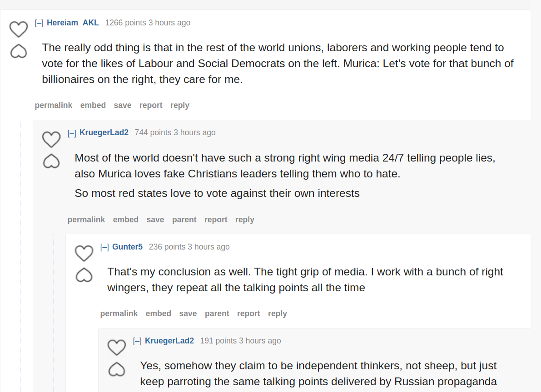Viewport: 541px width, 392px height.
Task: Collapse Hereiam_AKL's comment thread
Action: tap(39, 23)
